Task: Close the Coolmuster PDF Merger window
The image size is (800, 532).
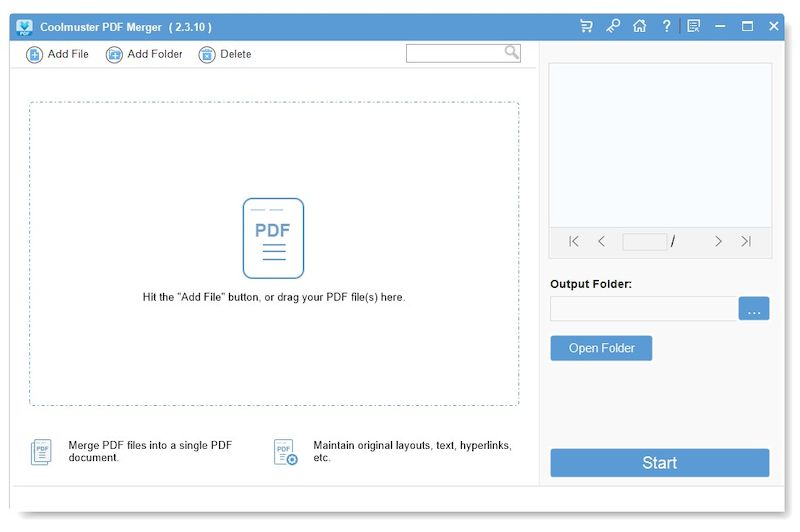Action: click(773, 26)
